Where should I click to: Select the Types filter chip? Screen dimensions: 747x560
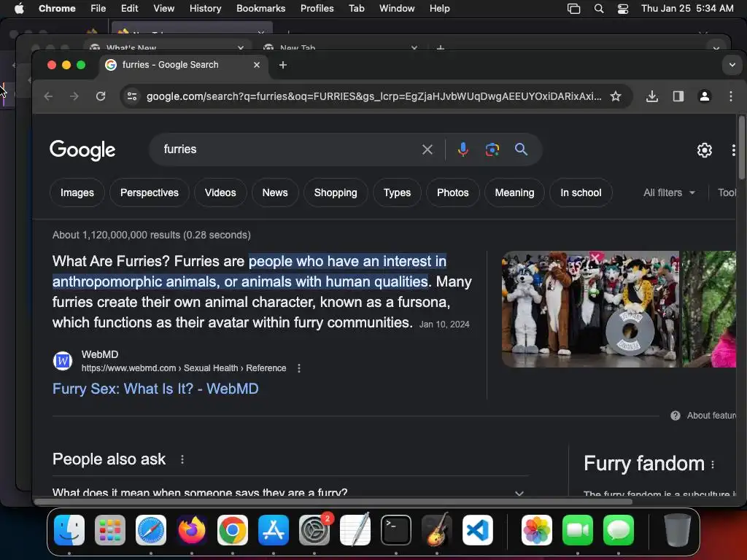click(397, 192)
